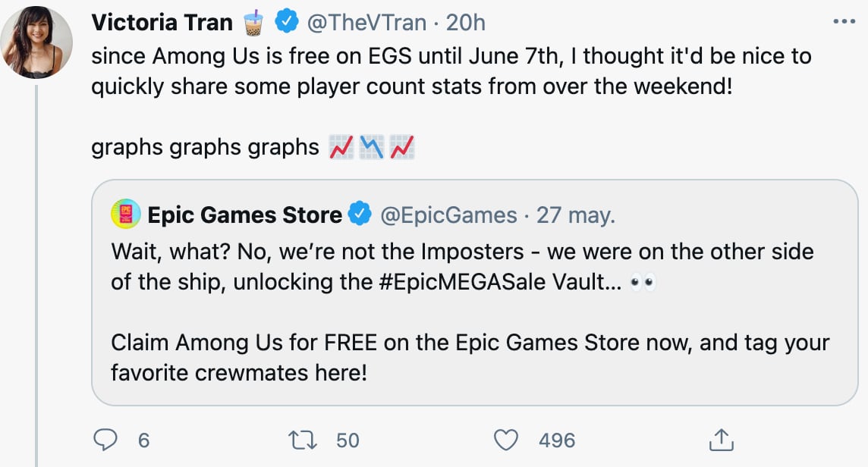This screenshot has width=868, height=467.
Task: Open the @TheVTran handle link
Action: (366, 23)
